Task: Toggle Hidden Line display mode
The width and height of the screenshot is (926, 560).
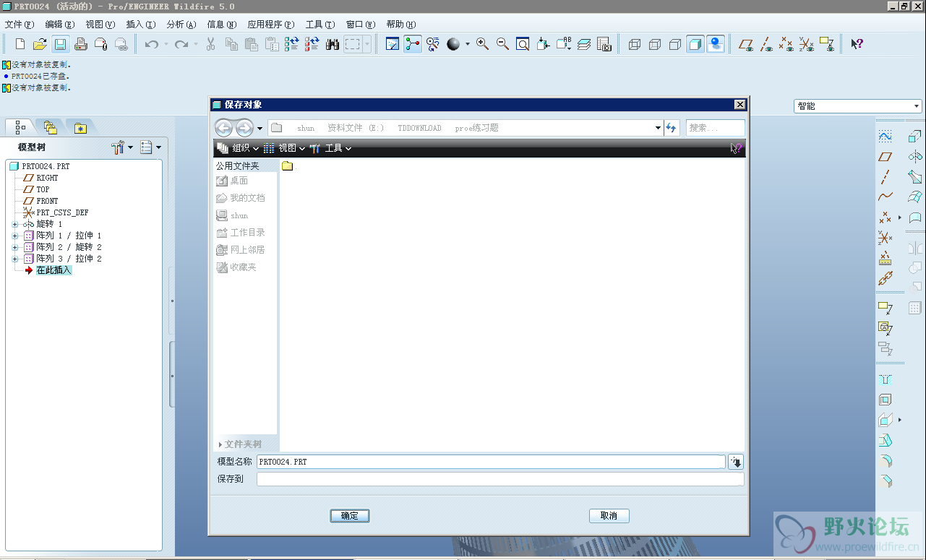Action: click(655, 44)
